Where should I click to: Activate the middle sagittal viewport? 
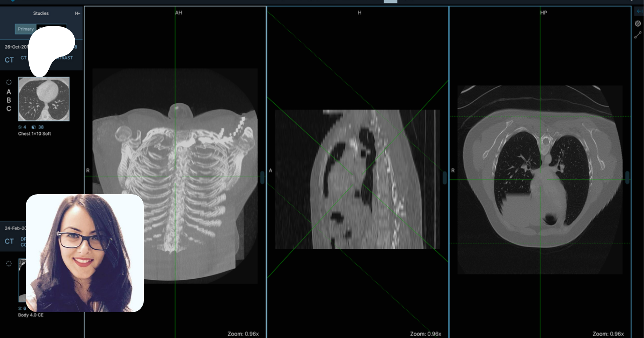point(357,179)
